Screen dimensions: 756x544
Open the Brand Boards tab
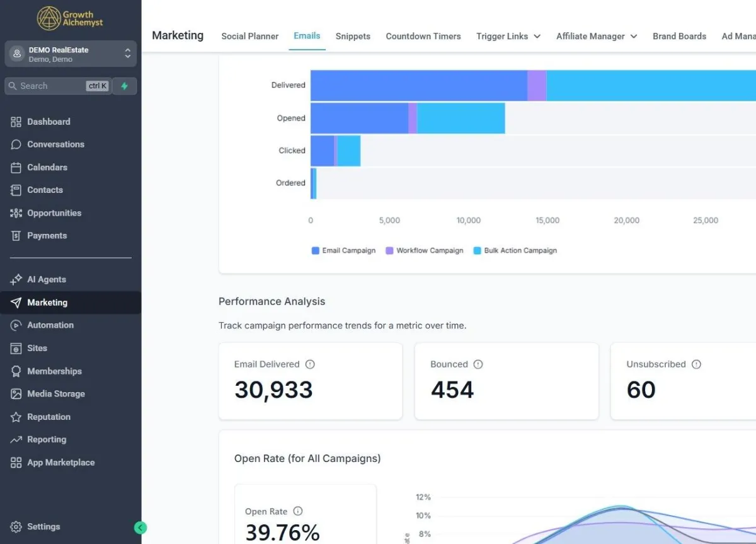point(679,37)
